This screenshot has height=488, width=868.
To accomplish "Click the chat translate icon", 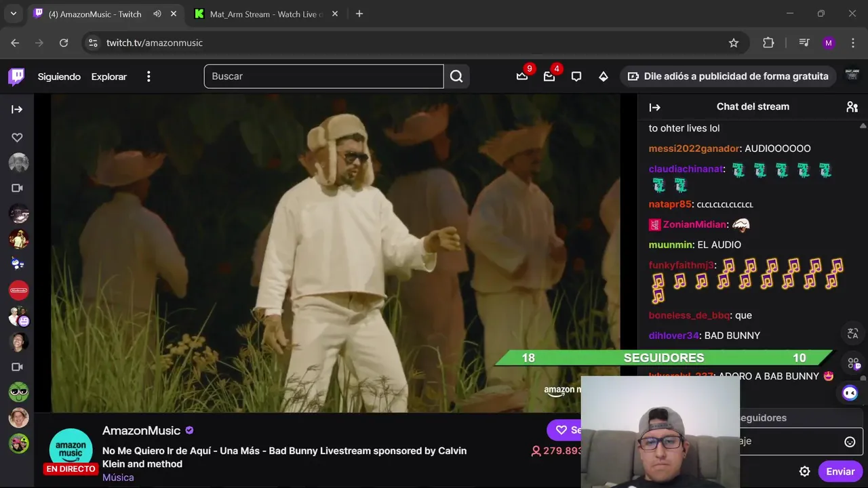I will click(x=852, y=333).
